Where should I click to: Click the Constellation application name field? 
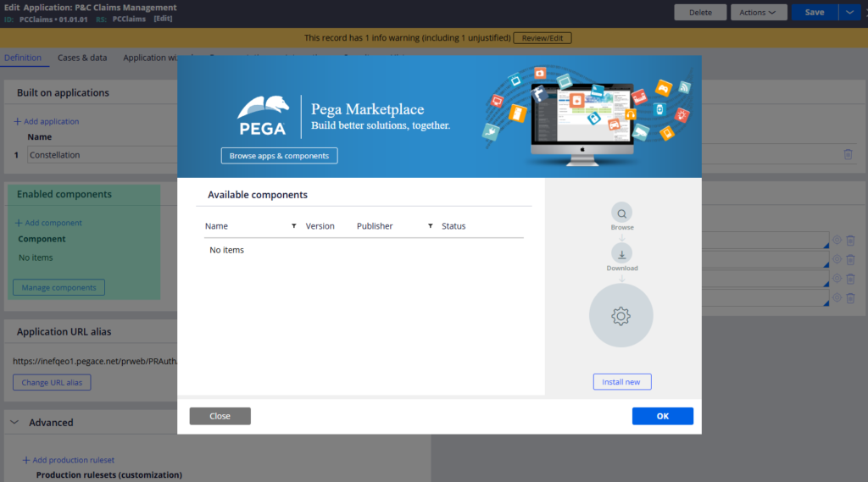pos(103,155)
